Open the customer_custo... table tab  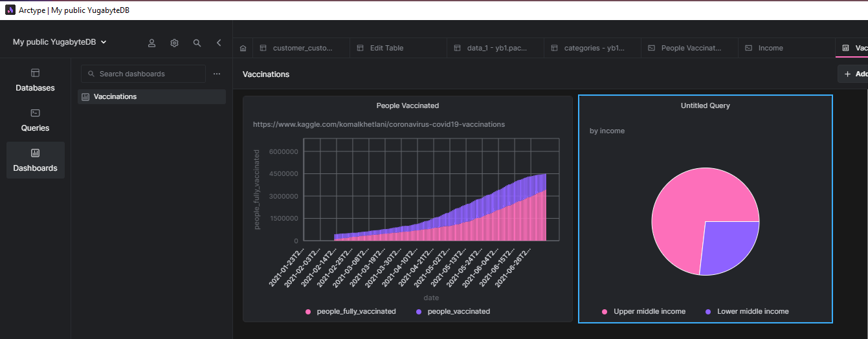click(302, 48)
